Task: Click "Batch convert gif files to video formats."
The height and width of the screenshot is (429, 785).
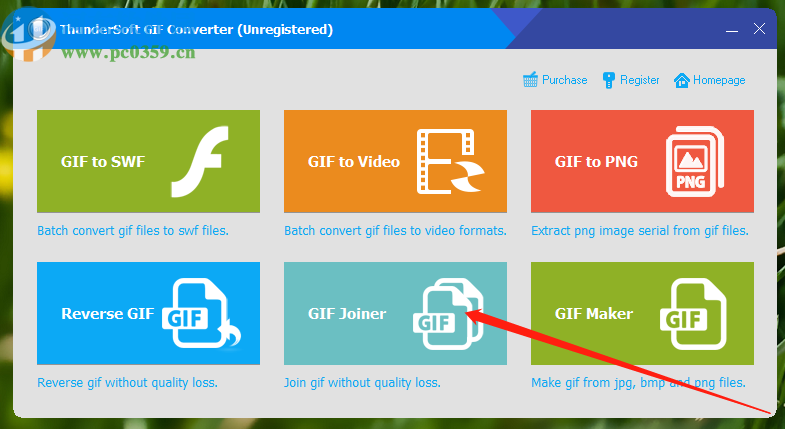Action: 396,231
